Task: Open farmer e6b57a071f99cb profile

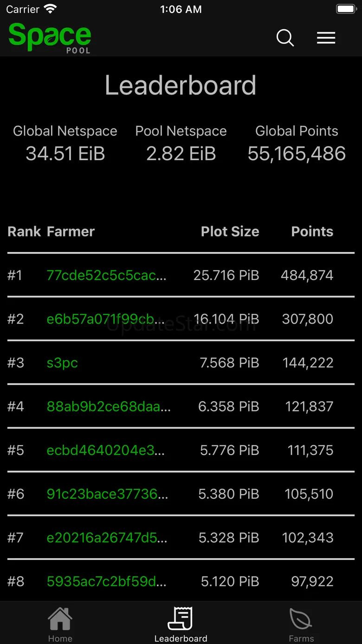Action: (x=106, y=319)
